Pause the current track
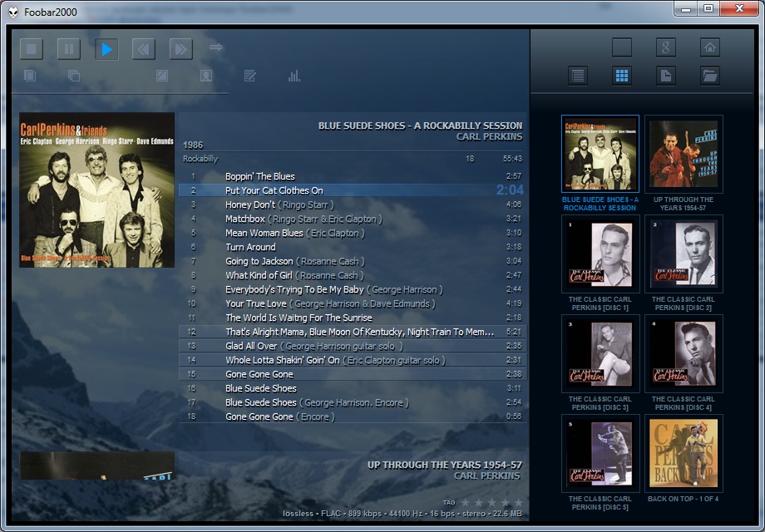765x532 pixels. [69, 49]
